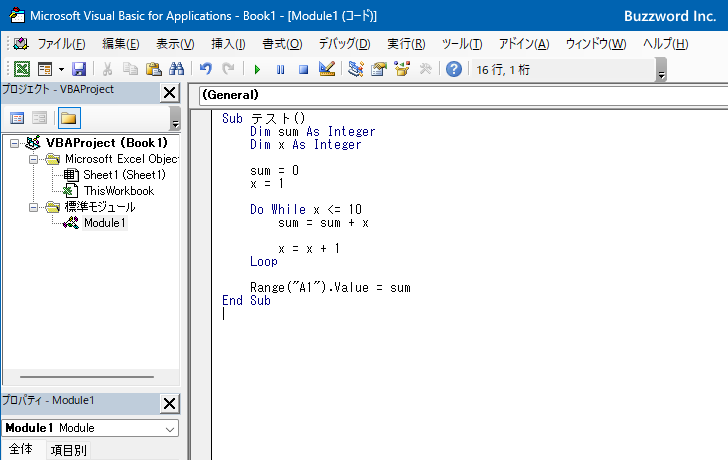Viewport: 728px width, 460px height.
Task: Select VBAProject (Book1) in tree
Action: 106,143
